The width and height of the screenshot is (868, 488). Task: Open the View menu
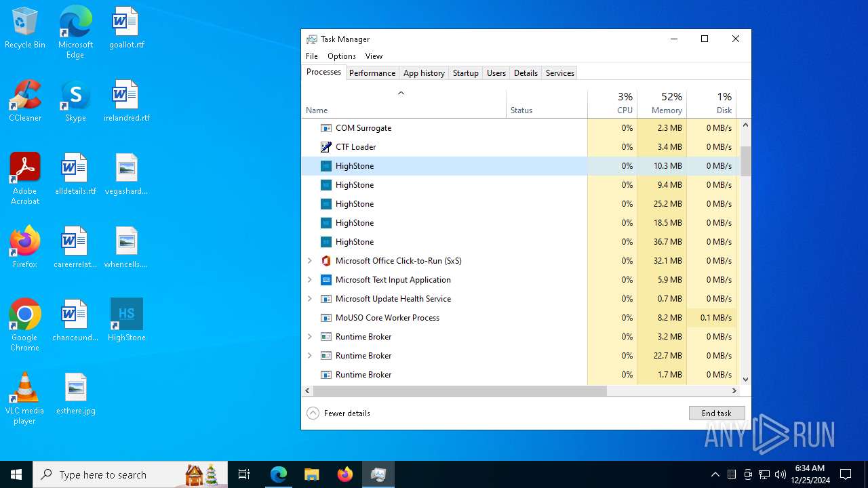(374, 56)
